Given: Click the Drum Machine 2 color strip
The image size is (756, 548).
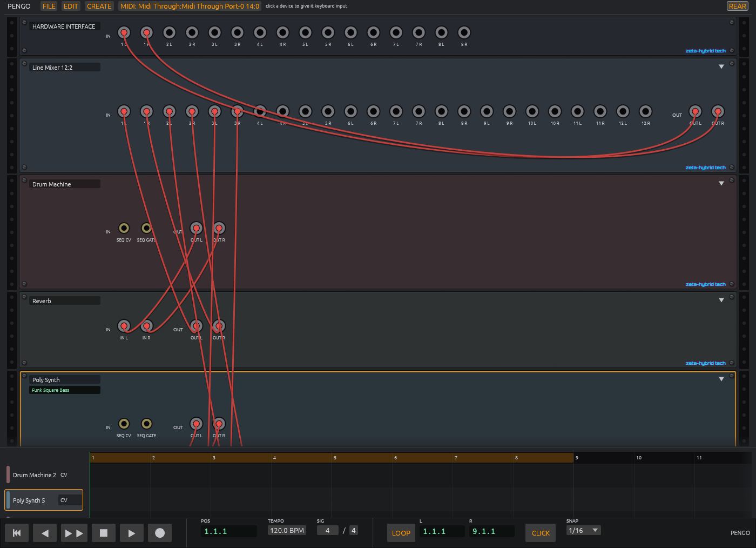Looking at the screenshot, I should click(8, 475).
